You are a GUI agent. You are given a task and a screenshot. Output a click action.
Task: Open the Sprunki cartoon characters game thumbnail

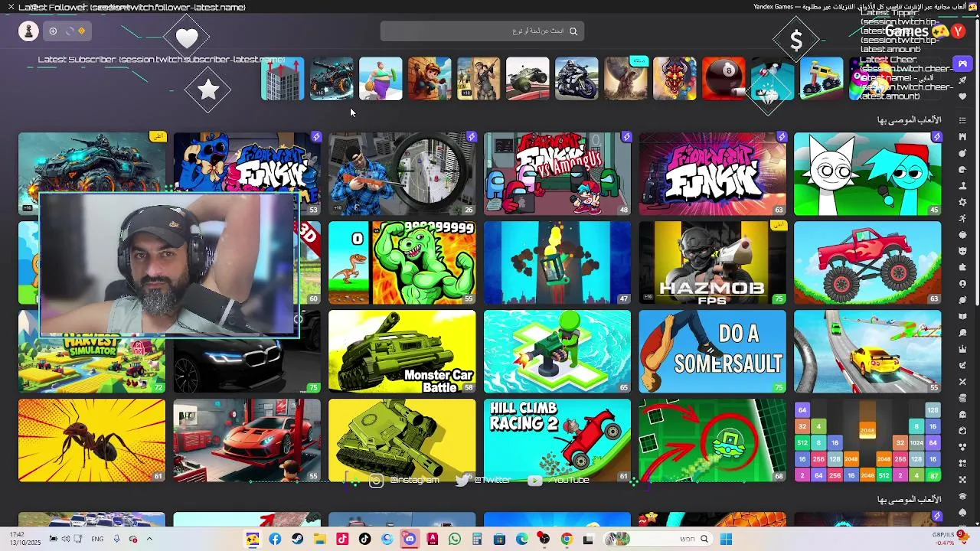pos(867,174)
